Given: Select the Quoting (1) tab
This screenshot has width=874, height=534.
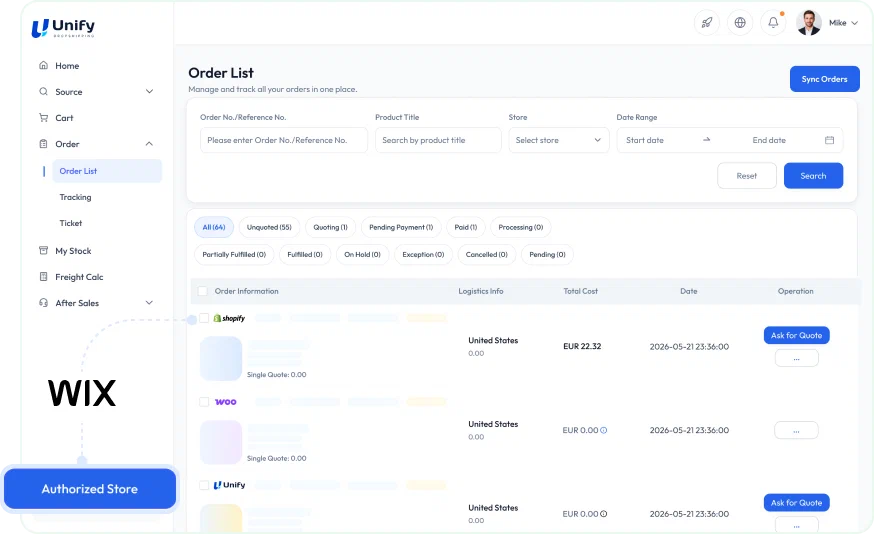Looking at the screenshot, I should (x=330, y=227).
